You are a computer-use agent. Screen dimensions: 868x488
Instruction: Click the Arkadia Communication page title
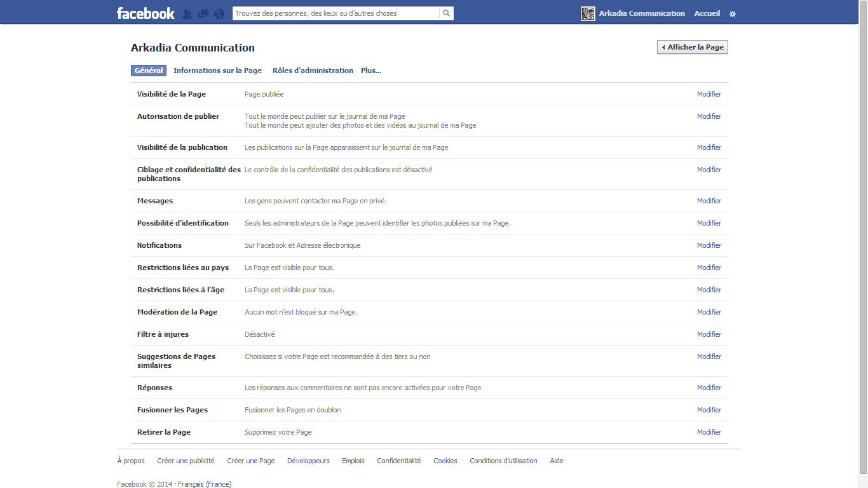click(193, 48)
